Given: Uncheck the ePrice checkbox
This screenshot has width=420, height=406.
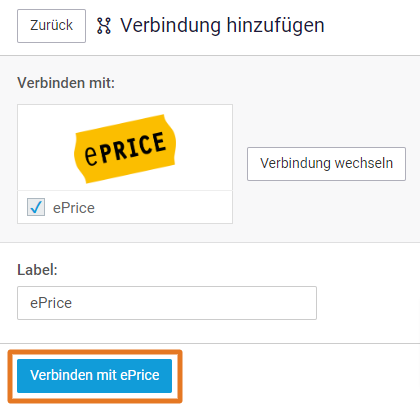Looking at the screenshot, I should (x=36, y=207).
